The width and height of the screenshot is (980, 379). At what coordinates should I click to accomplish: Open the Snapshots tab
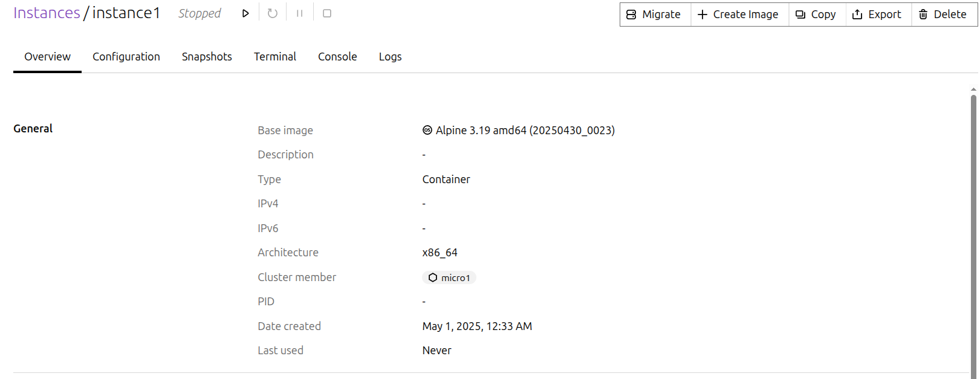coord(207,57)
